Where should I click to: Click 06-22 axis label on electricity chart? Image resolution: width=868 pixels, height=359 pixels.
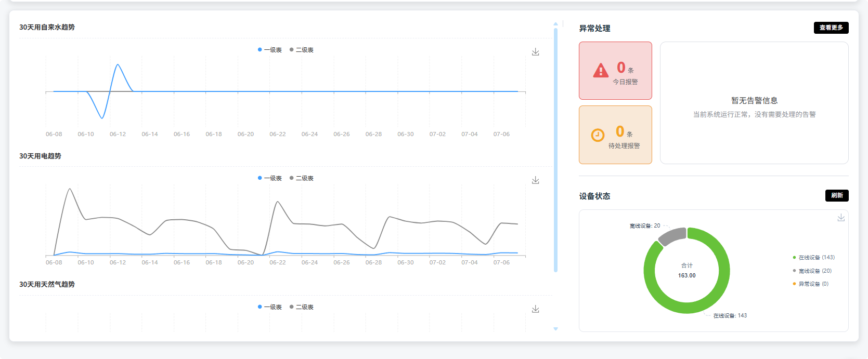point(278,262)
